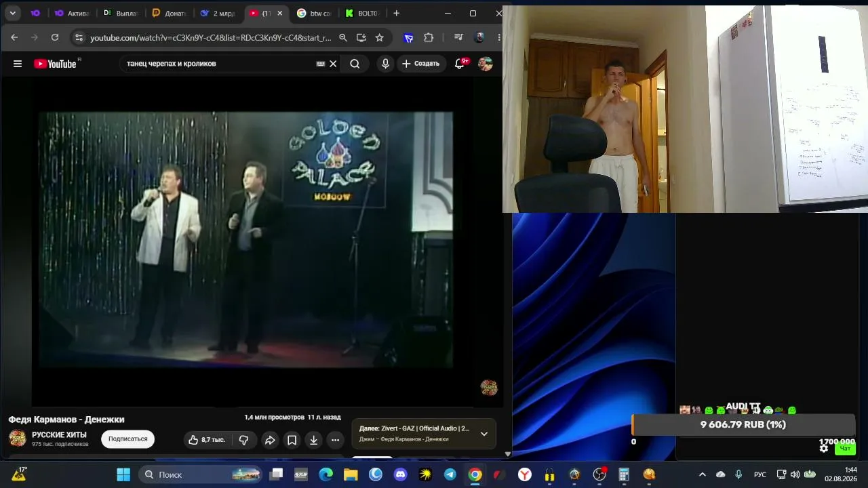Open Discord from the taskbar
The height and width of the screenshot is (488, 868).
point(401,474)
